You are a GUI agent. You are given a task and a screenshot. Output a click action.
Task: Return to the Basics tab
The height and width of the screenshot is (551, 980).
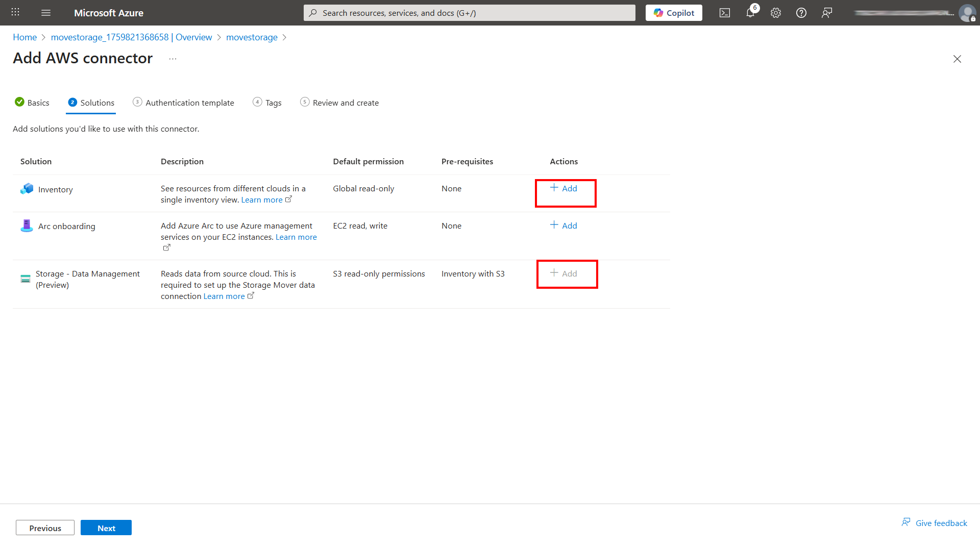click(x=39, y=103)
